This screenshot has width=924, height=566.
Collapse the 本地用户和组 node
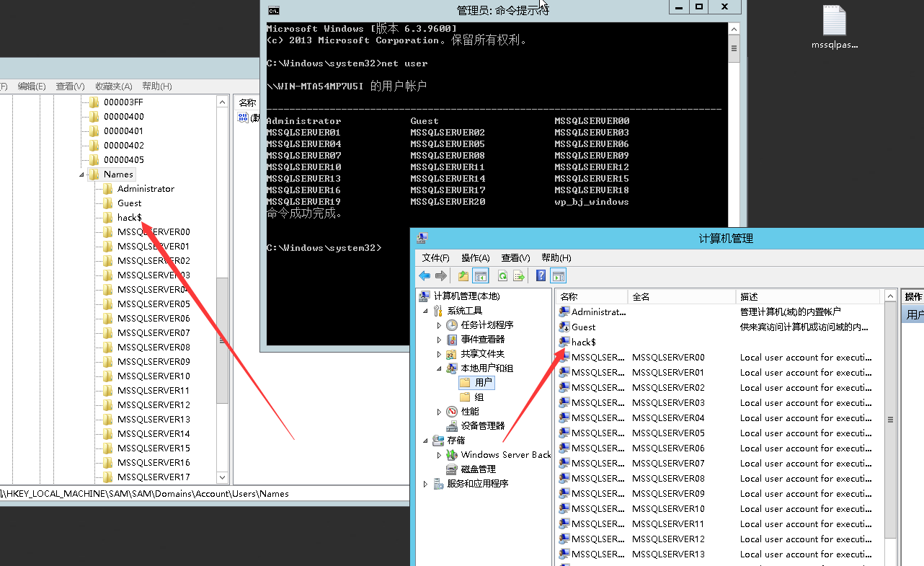point(439,368)
